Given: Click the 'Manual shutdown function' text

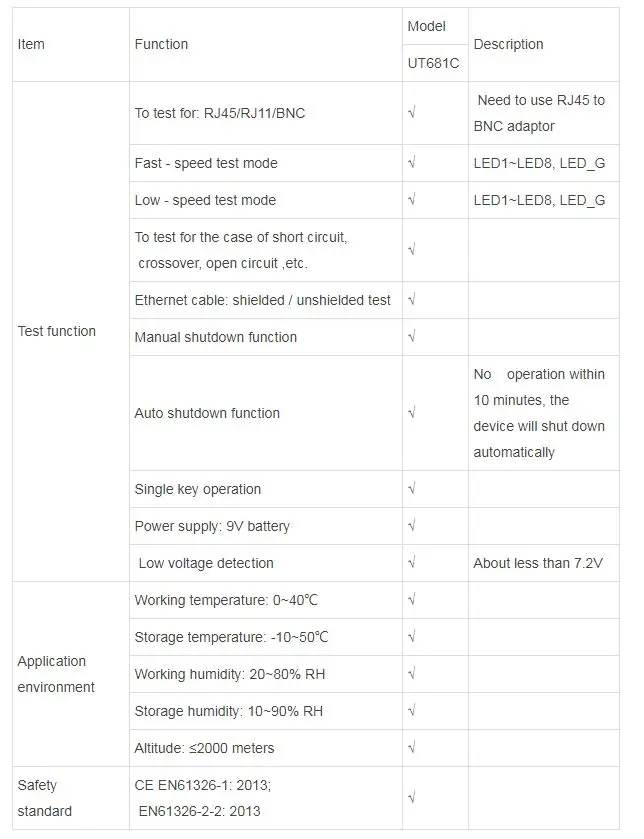Looking at the screenshot, I should pyautogui.click(x=216, y=338).
